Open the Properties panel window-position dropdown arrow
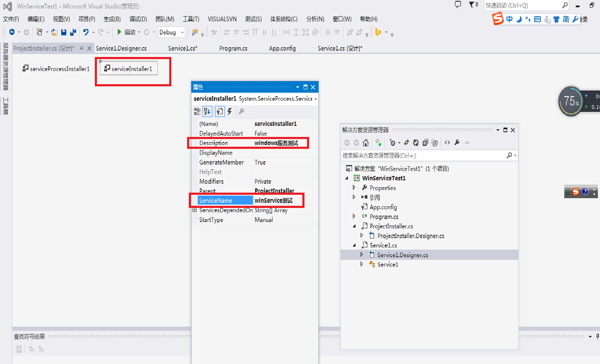The height and width of the screenshot is (364, 600). click(x=298, y=87)
